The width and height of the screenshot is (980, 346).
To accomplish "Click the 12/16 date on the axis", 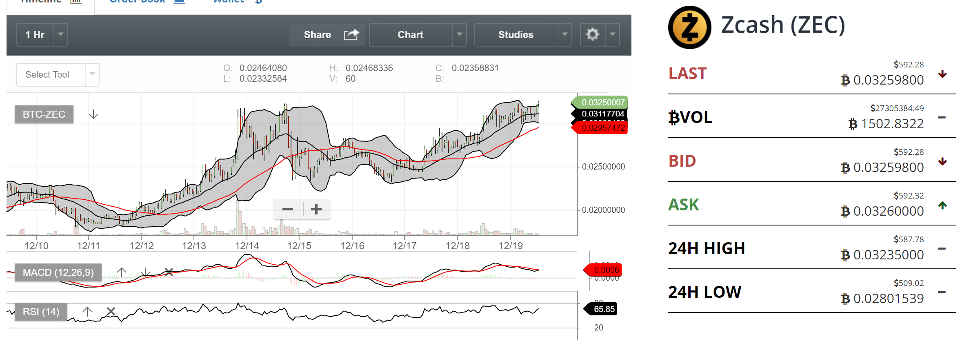I will 352,246.
